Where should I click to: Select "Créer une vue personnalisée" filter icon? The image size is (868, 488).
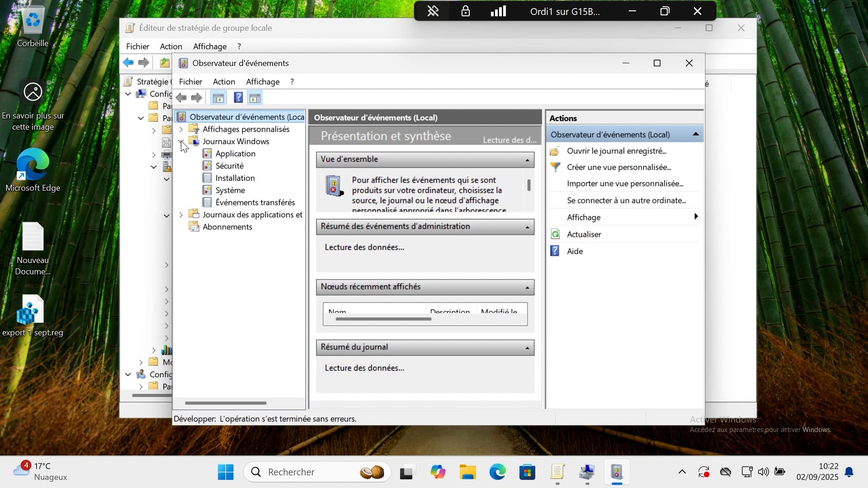tap(555, 167)
